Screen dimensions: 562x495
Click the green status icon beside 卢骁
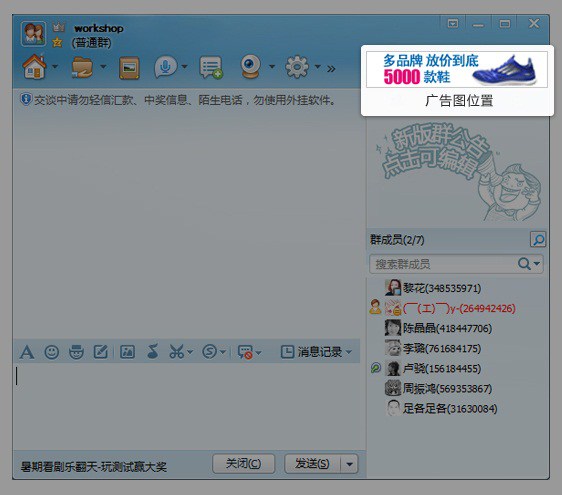tap(376, 368)
